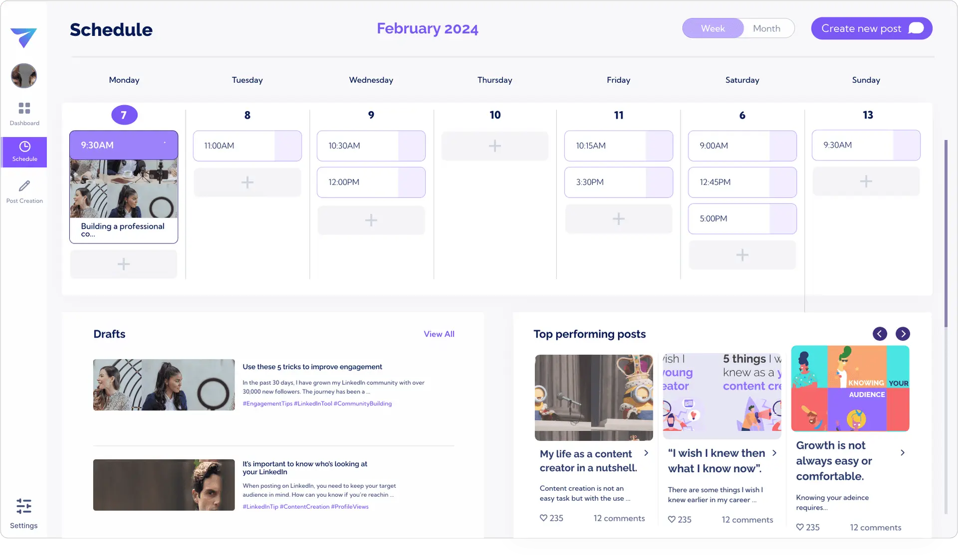Image resolution: width=958 pixels, height=560 pixels.
Task: Click the app logo at top of sidebar
Action: (23, 37)
